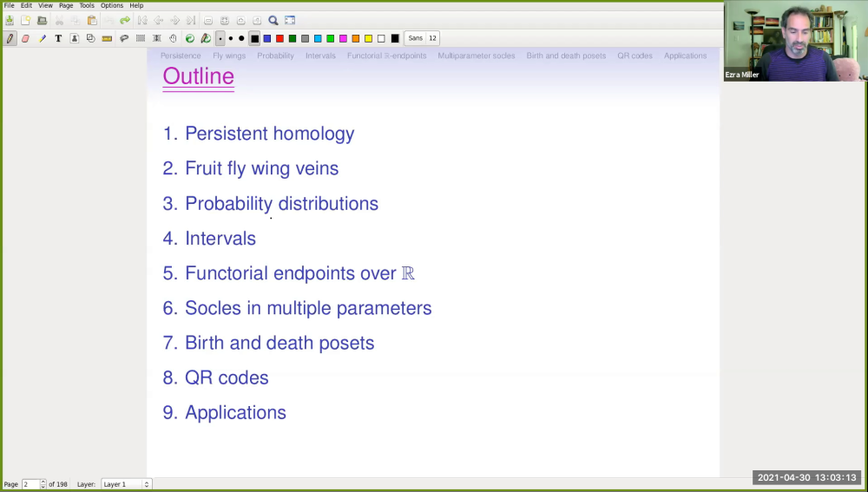The width and height of the screenshot is (868, 492).
Task: Reset to normal size zoom
Action: 257,21
